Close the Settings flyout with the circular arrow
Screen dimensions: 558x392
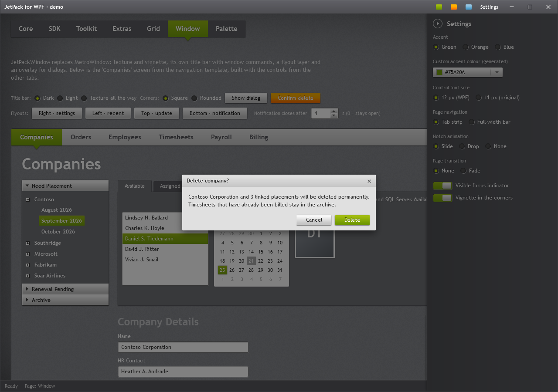coord(438,24)
